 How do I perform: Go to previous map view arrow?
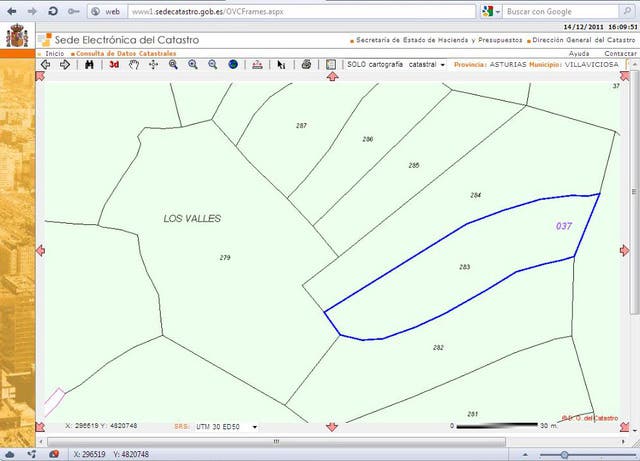(45, 64)
